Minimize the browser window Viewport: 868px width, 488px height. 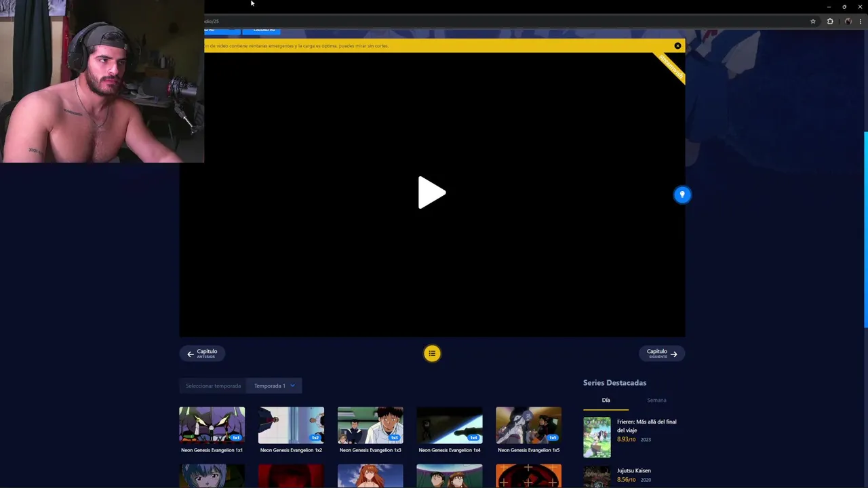829,7
